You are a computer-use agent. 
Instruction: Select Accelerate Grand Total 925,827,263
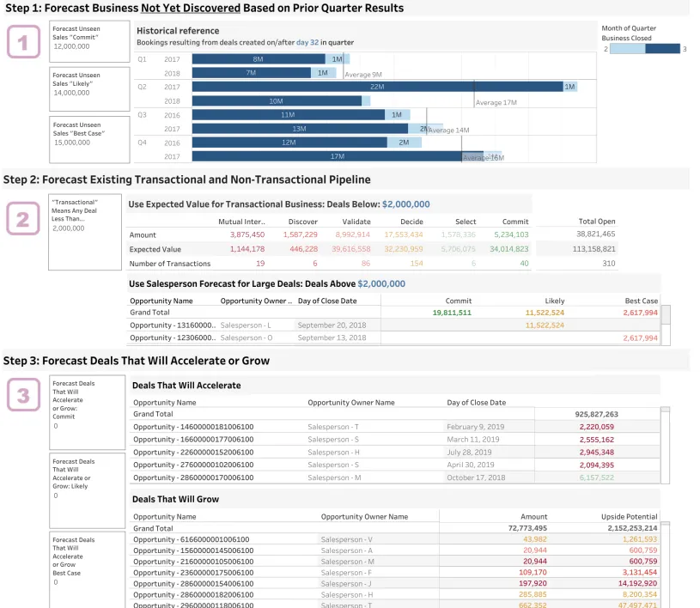tap(596, 414)
